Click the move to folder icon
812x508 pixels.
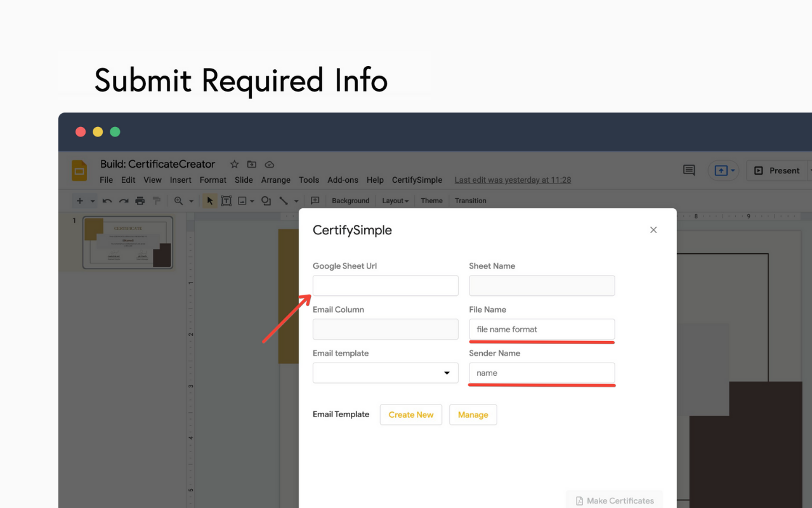click(252, 164)
